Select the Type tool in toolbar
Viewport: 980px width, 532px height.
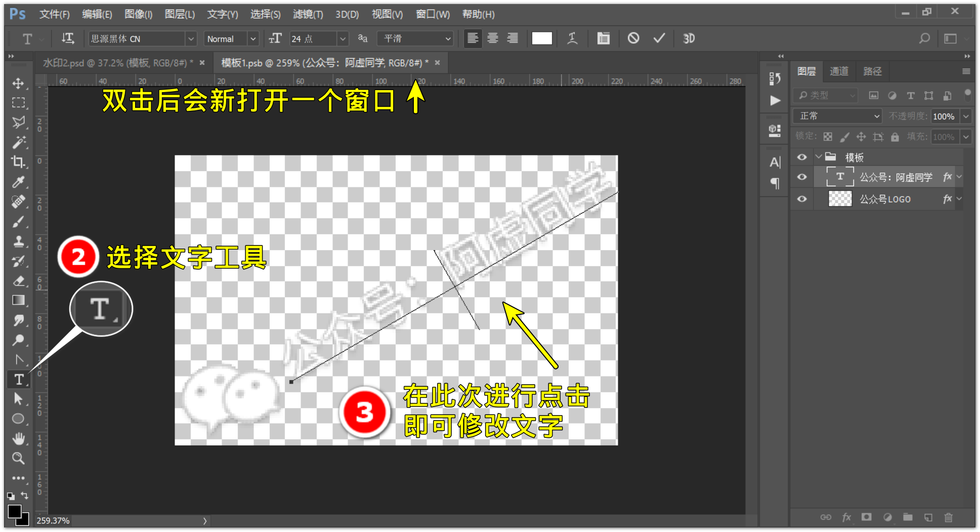point(19,380)
